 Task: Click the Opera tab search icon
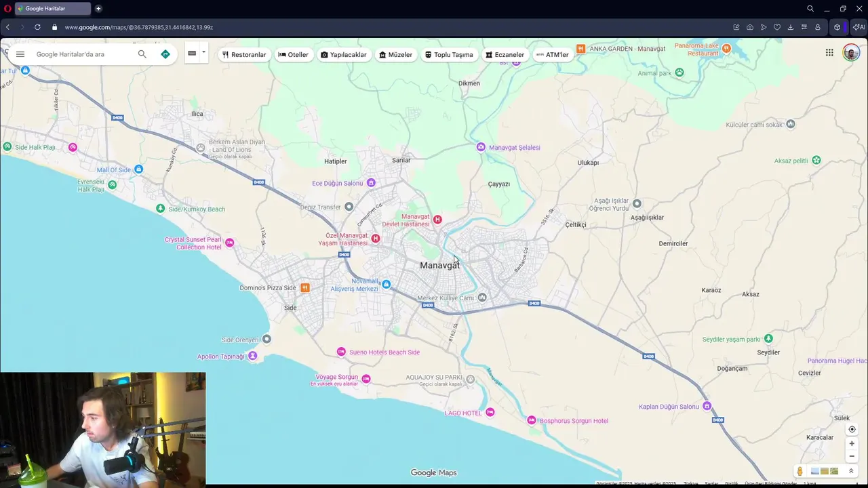pyautogui.click(x=810, y=9)
